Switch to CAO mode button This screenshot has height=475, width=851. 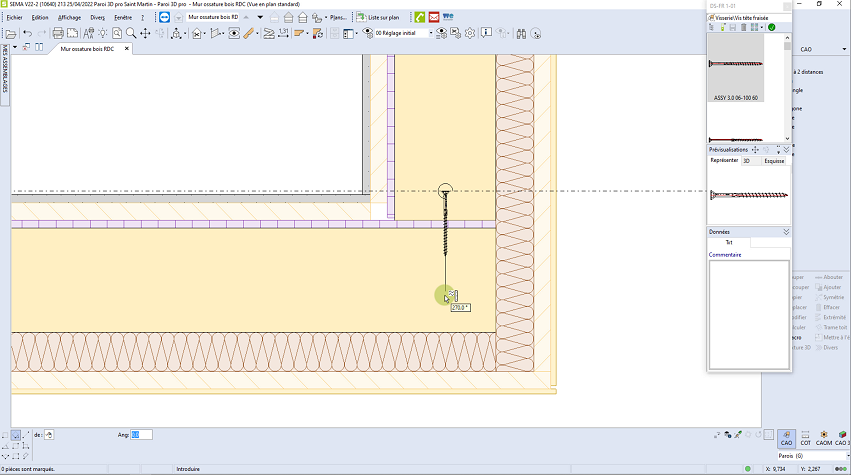786,438
